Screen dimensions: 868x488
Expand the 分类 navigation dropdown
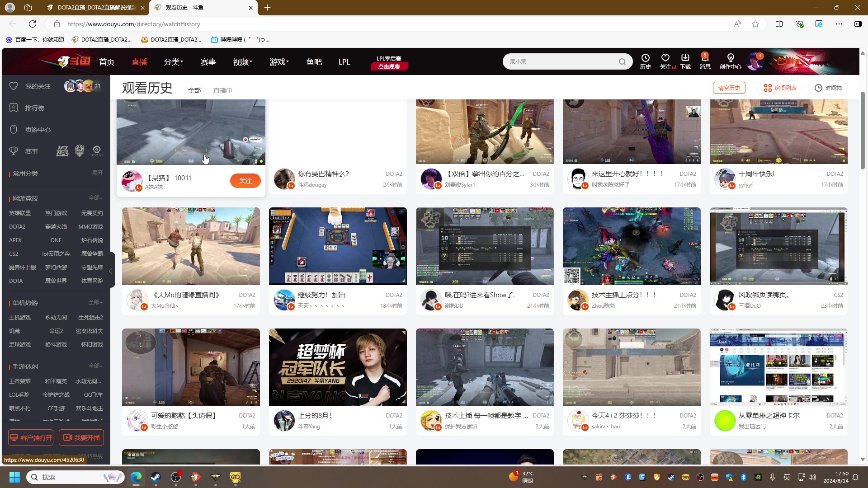click(173, 62)
